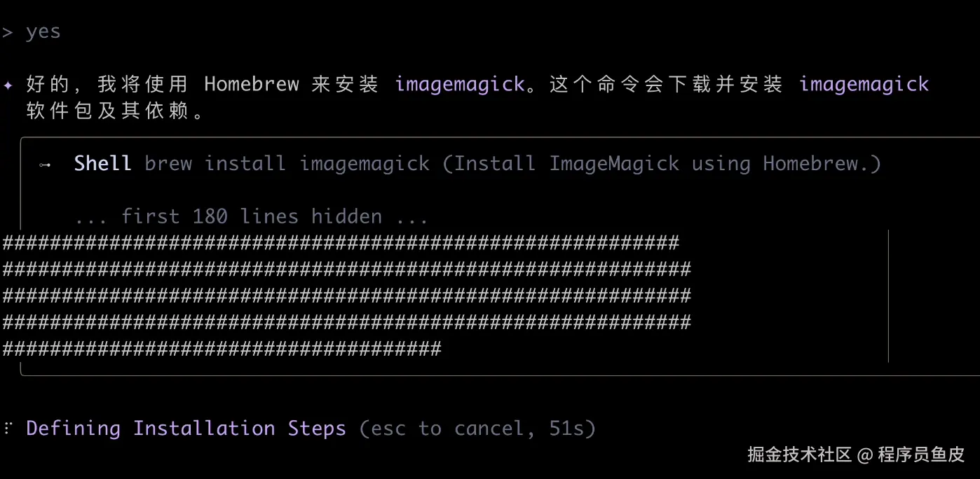Click the topmost hash progress line
The image size is (980, 479).
[341, 243]
